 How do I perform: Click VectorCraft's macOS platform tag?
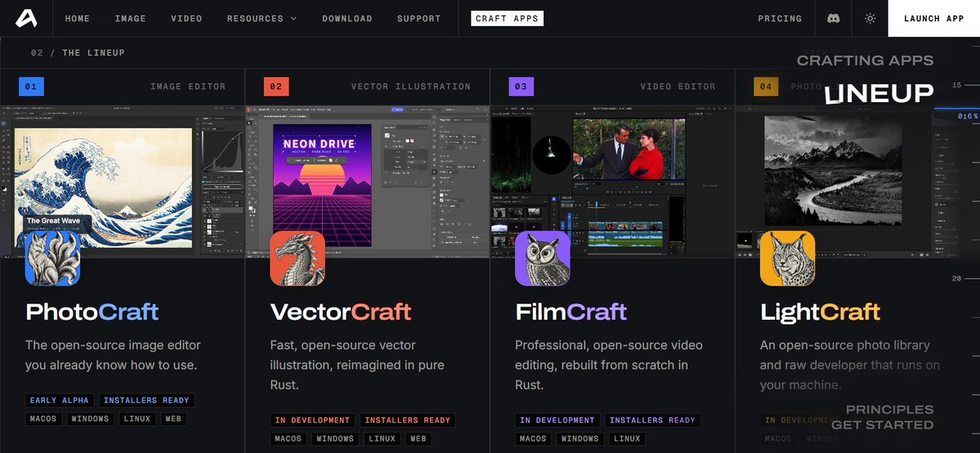pyautogui.click(x=289, y=439)
